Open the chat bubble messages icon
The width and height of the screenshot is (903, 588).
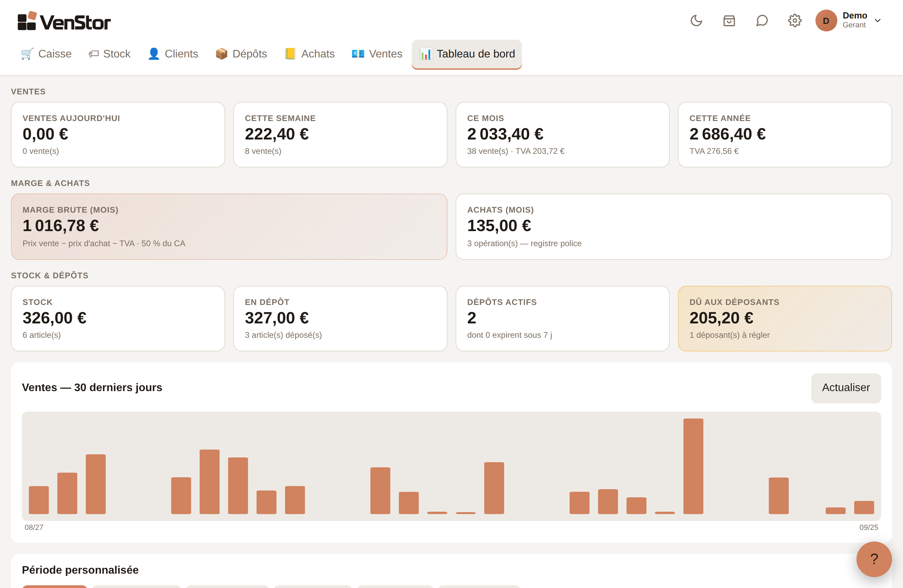coord(761,21)
